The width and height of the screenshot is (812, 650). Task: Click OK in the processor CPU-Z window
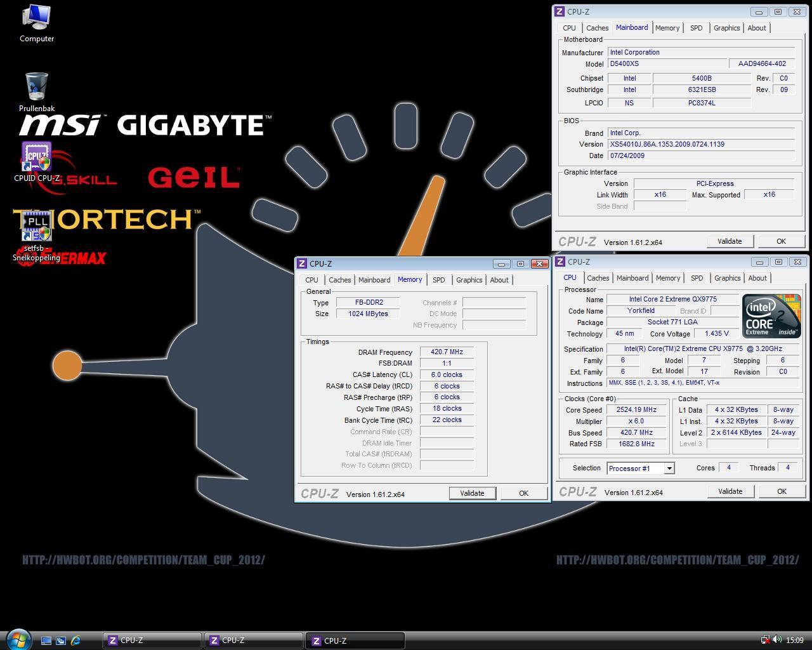point(782,491)
